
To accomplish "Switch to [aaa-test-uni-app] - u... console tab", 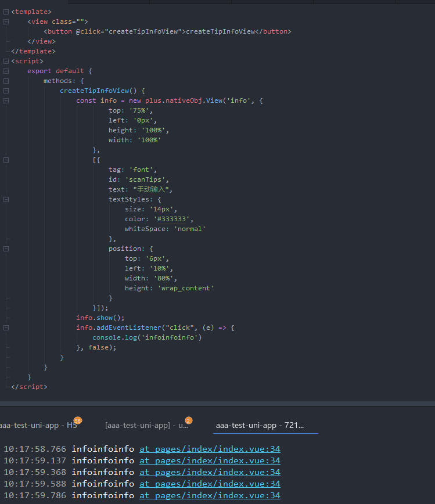I will coord(146,425).
